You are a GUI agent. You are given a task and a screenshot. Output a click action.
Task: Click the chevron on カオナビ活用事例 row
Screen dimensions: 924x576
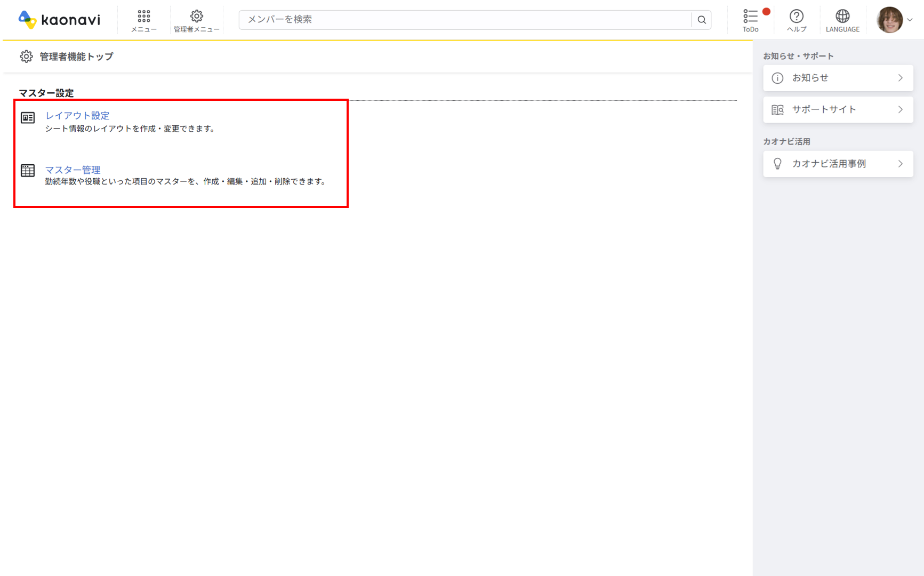pyautogui.click(x=900, y=164)
